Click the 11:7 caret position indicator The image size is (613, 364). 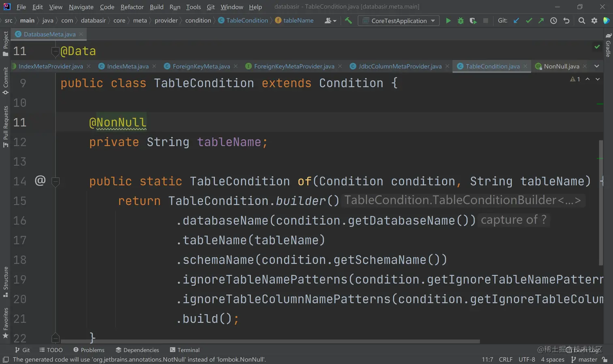pyautogui.click(x=487, y=360)
